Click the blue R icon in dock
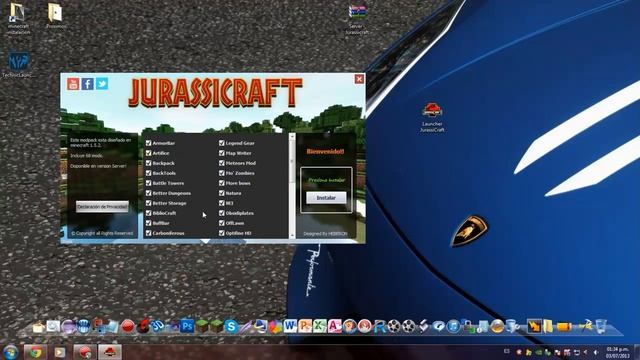 (x=379, y=326)
